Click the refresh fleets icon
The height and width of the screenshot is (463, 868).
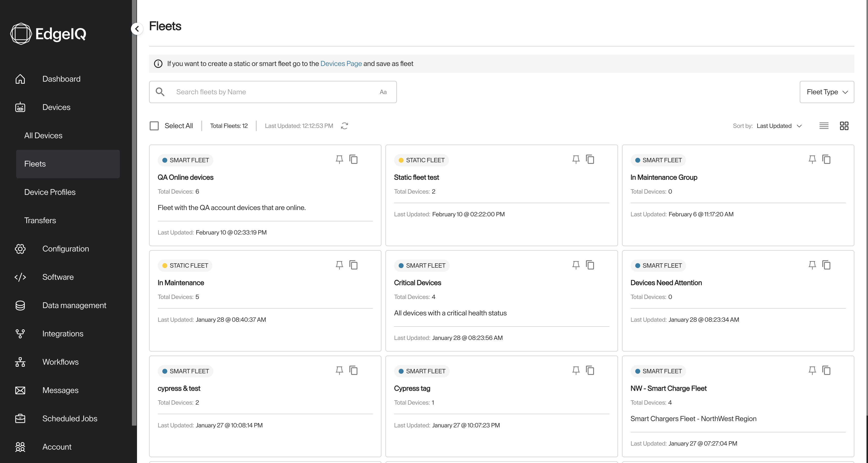[x=344, y=126]
